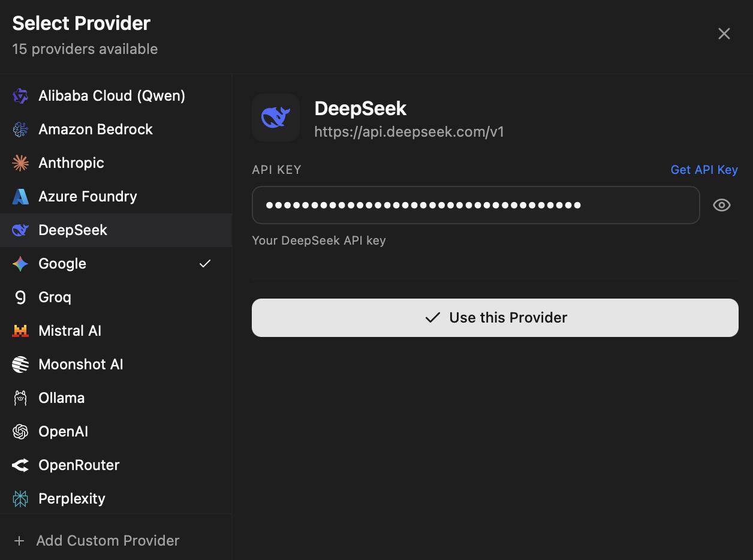The image size is (753, 560).
Task: Select Amazon Bedrock provider
Action: (116, 130)
